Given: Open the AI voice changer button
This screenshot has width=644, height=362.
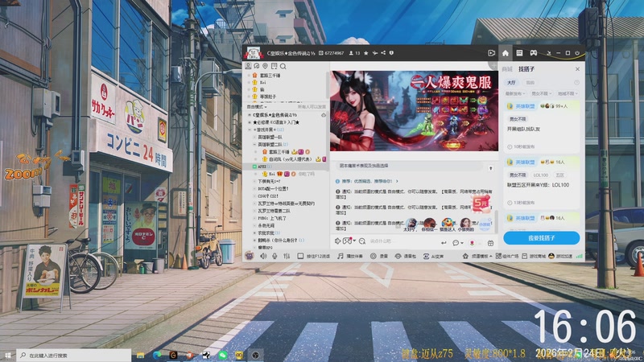Looking at the screenshot, I should [433, 256].
